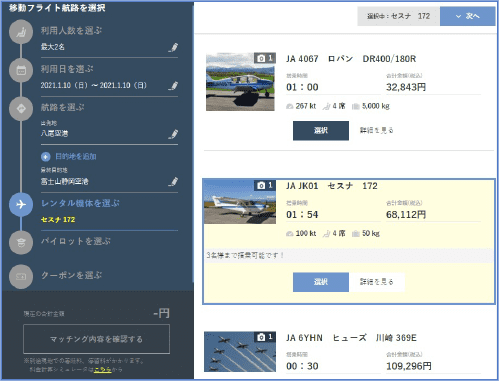Click the route direction icon step

pyautogui.click(x=21, y=109)
